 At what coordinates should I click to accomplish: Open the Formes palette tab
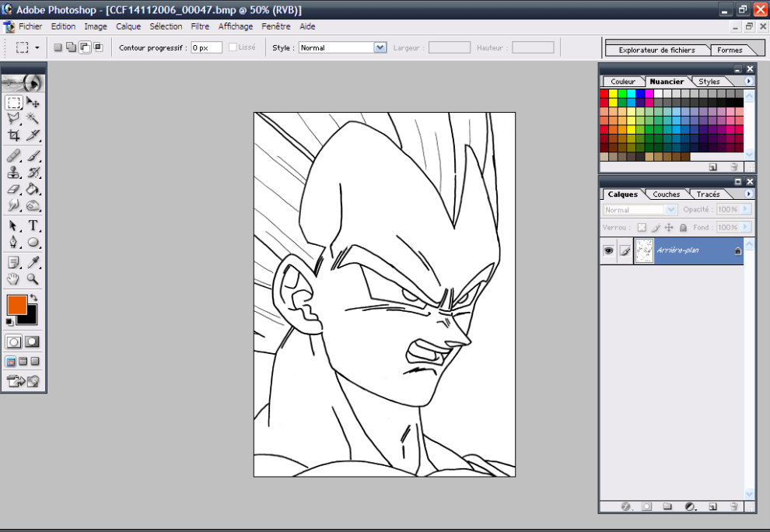730,50
